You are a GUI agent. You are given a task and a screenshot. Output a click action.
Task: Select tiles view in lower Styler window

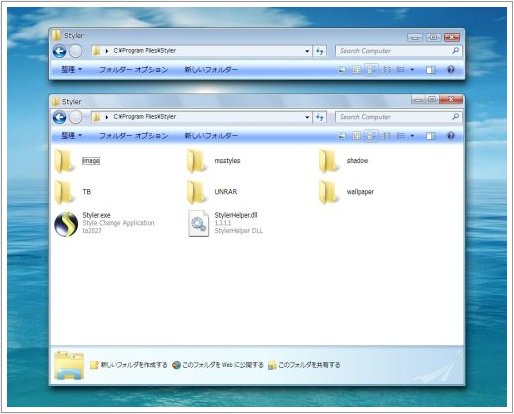(371, 136)
